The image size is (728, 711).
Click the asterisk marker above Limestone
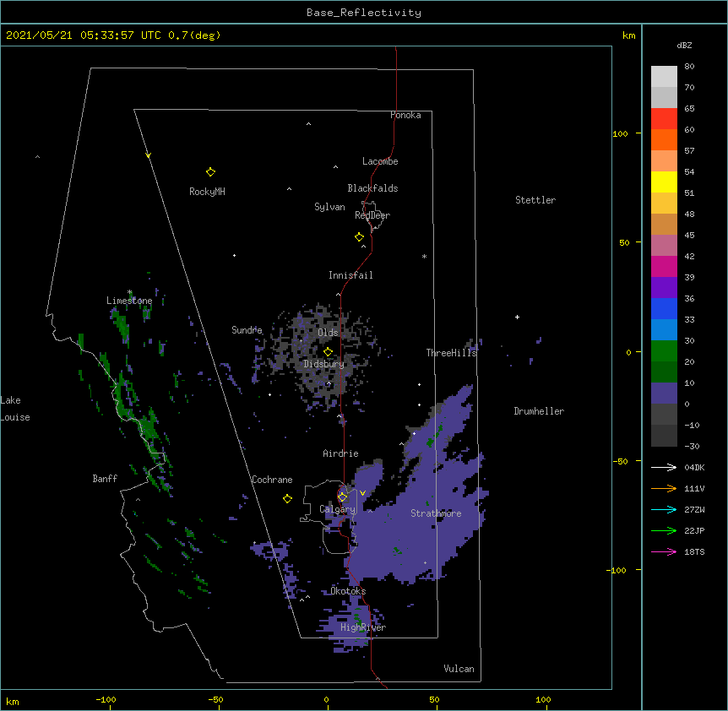pos(129,292)
